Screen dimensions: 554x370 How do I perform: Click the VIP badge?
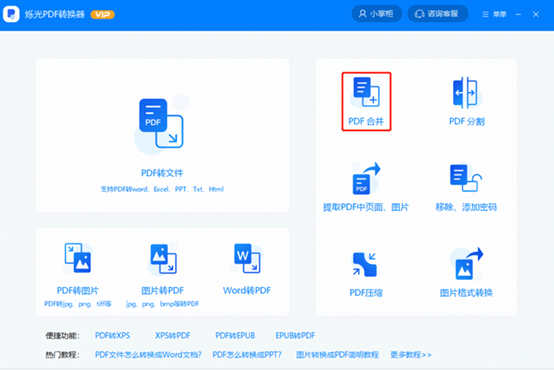click(102, 14)
